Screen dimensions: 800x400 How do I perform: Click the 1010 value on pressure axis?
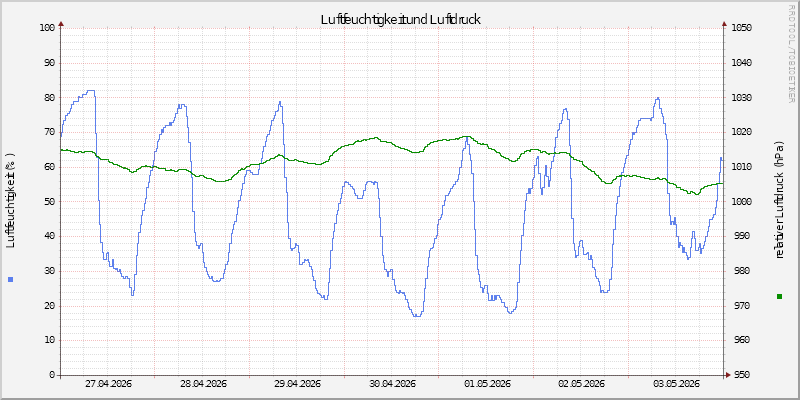click(x=740, y=167)
